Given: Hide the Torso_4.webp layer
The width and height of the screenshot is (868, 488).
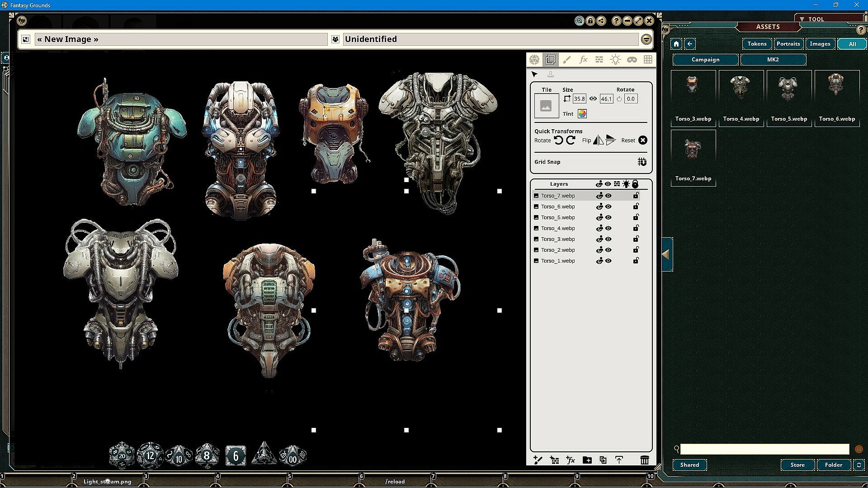Looking at the screenshot, I should 609,228.
